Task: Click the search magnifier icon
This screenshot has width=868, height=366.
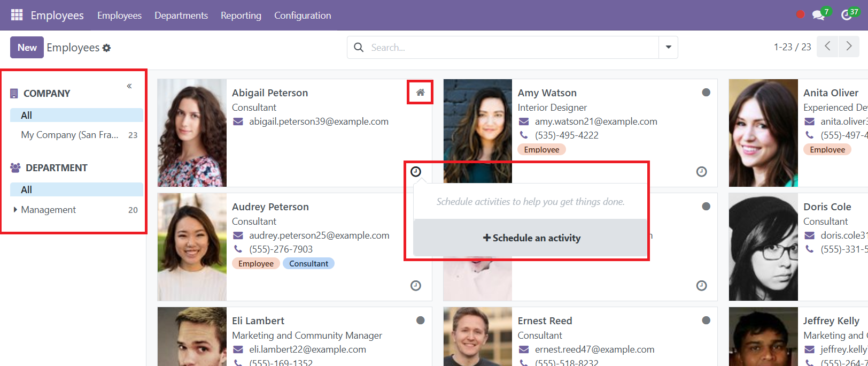Action: tap(359, 47)
